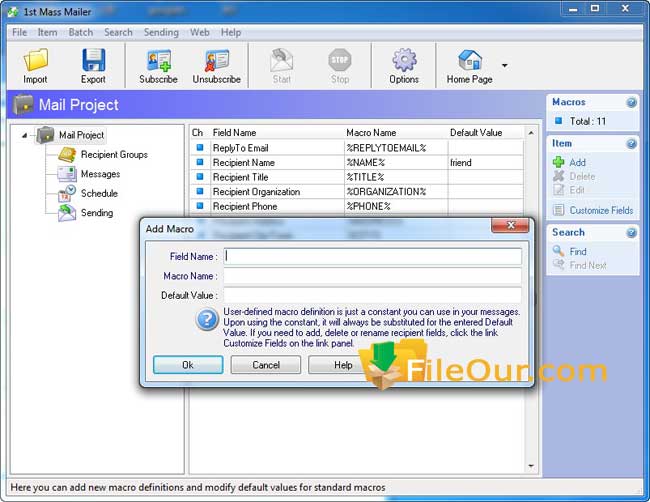Click the Unsubscribe toolbar icon
650x502 pixels.
217,60
